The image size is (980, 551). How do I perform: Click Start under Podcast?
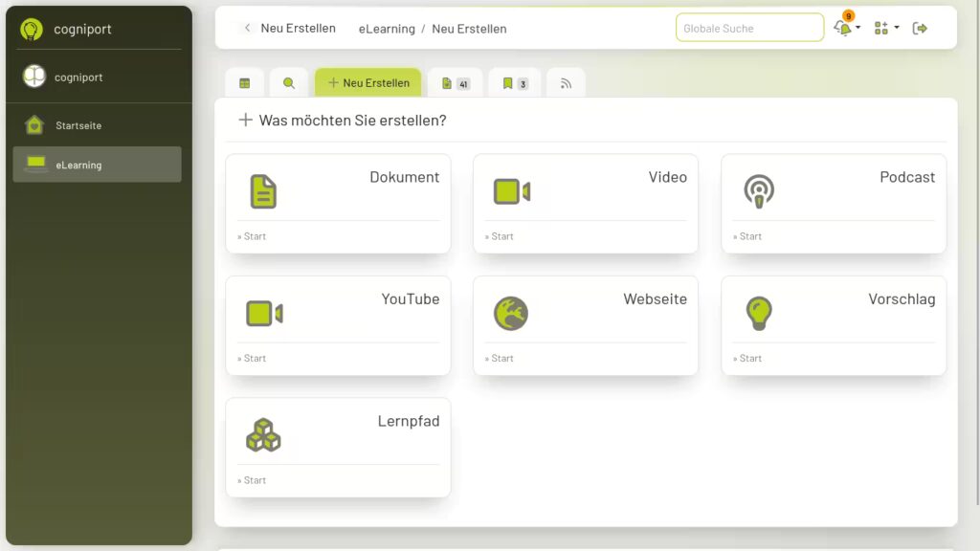pyautogui.click(x=747, y=236)
